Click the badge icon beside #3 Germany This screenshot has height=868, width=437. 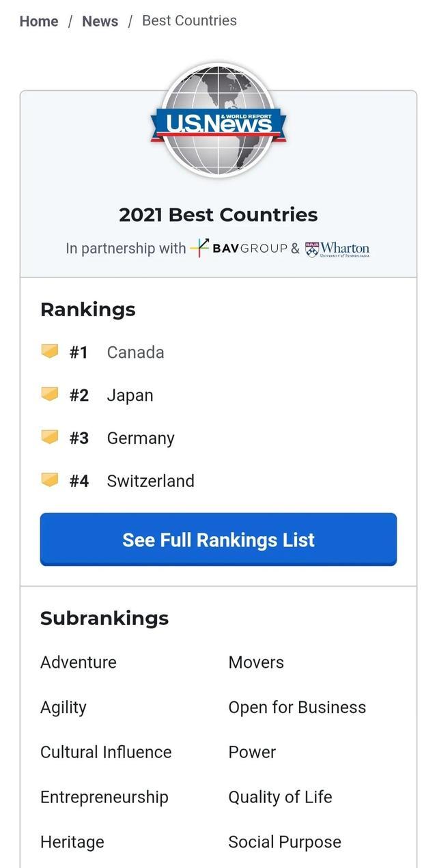50,438
